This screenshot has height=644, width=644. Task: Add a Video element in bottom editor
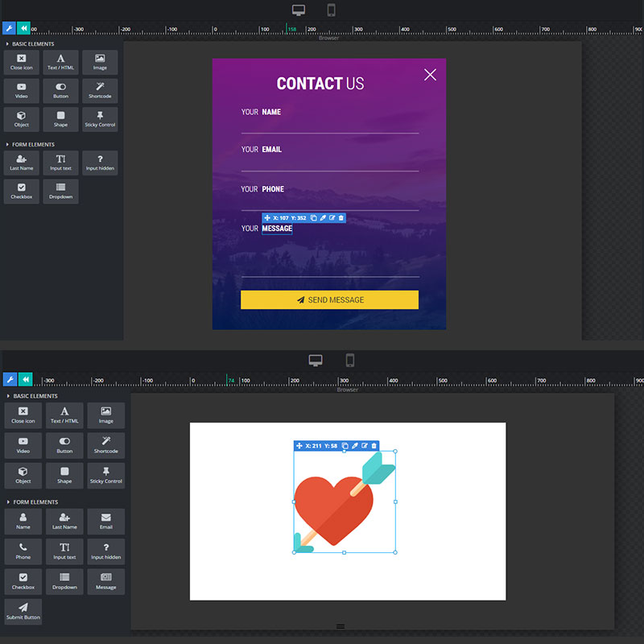23,445
